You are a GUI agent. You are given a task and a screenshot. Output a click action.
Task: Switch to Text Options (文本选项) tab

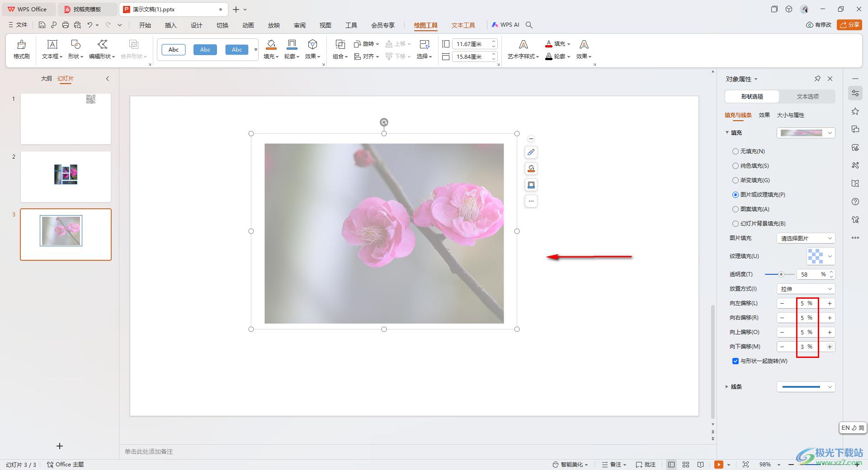tap(807, 97)
